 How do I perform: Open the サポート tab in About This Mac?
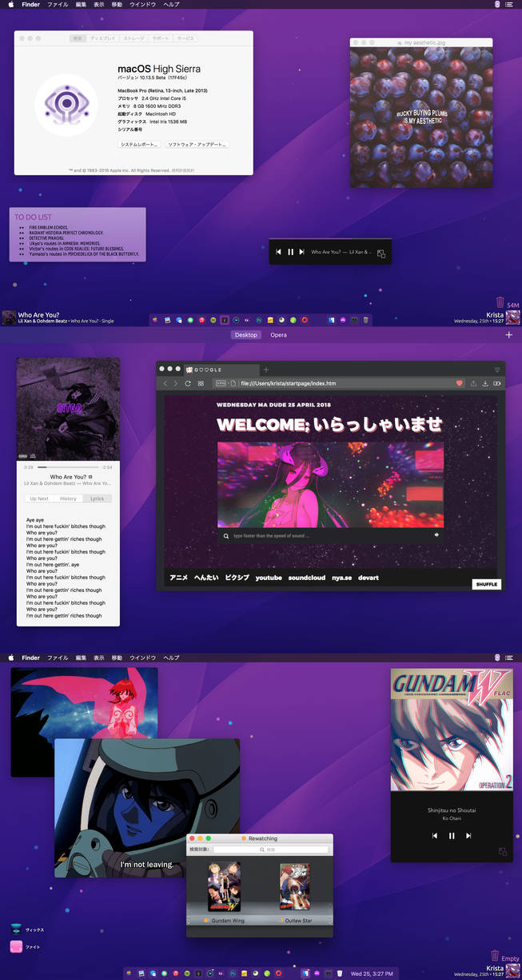[161, 38]
